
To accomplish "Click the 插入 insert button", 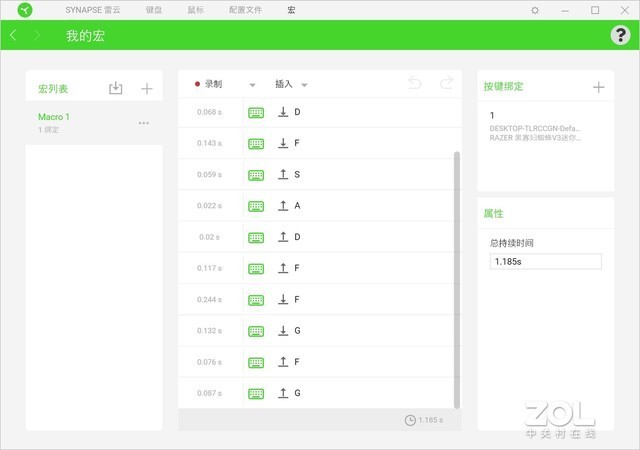I will coord(284,84).
